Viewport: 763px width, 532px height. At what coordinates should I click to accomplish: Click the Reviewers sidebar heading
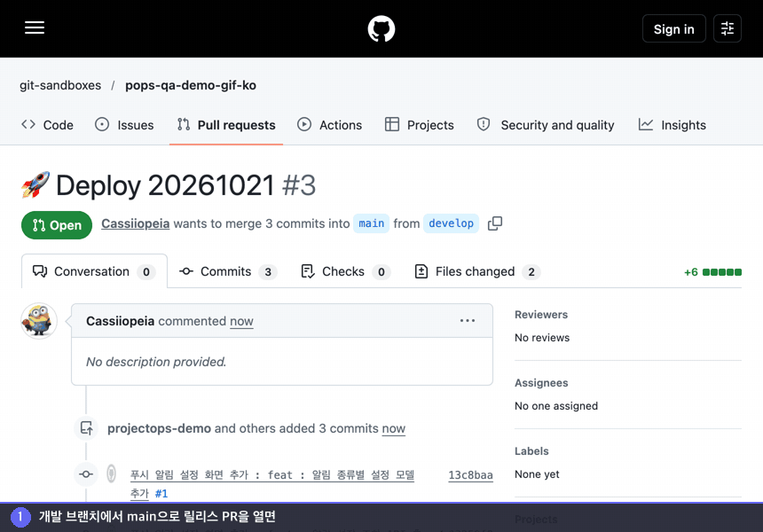coord(541,315)
